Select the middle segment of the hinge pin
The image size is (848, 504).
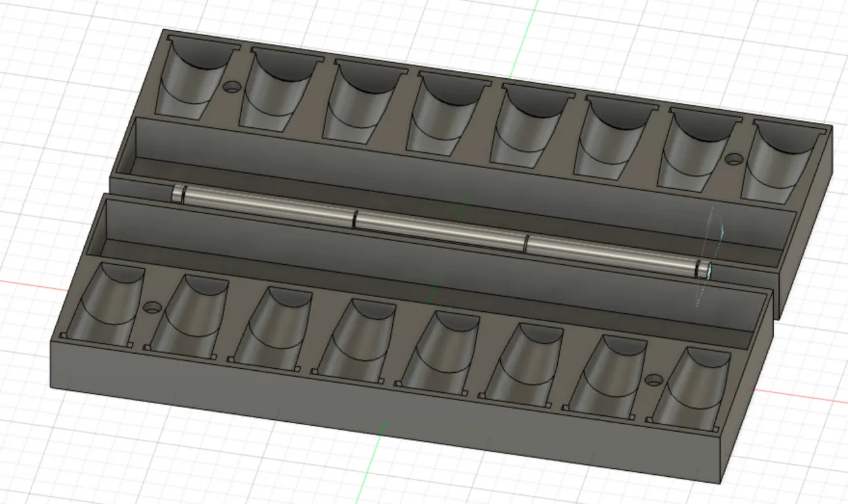(x=440, y=231)
